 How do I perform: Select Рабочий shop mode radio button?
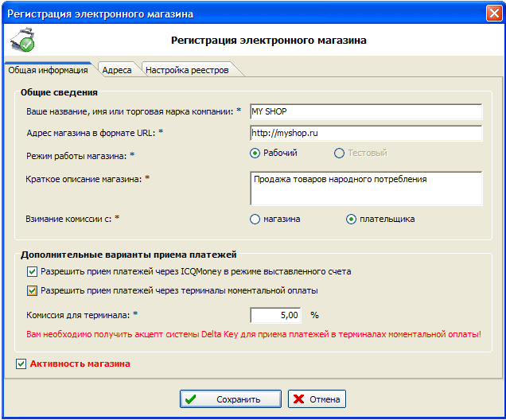point(255,153)
